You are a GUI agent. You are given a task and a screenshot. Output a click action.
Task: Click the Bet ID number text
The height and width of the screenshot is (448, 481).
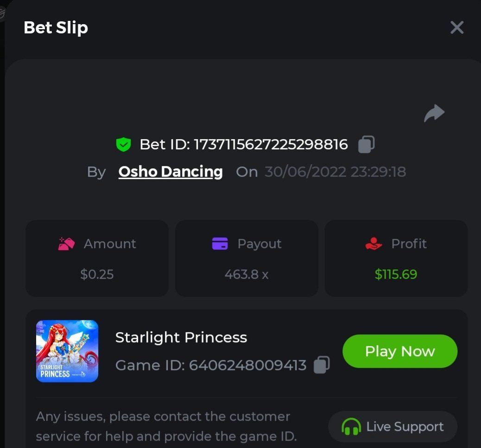point(271,145)
